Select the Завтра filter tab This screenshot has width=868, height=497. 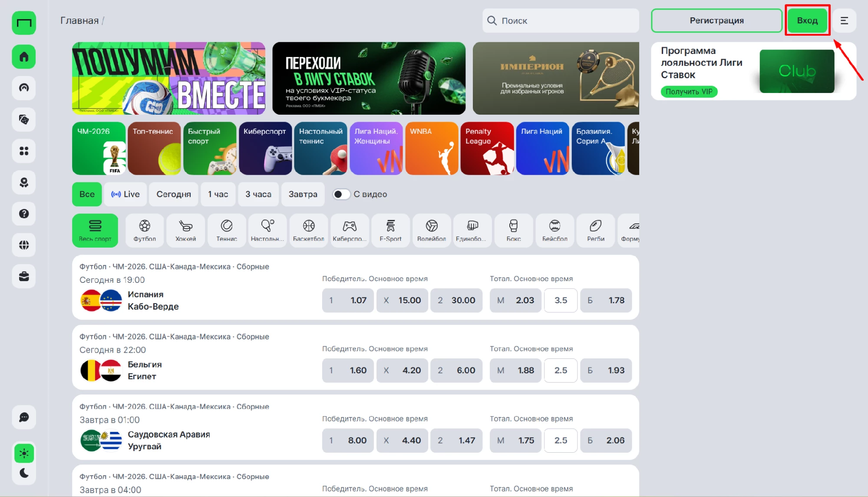pos(303,194)
